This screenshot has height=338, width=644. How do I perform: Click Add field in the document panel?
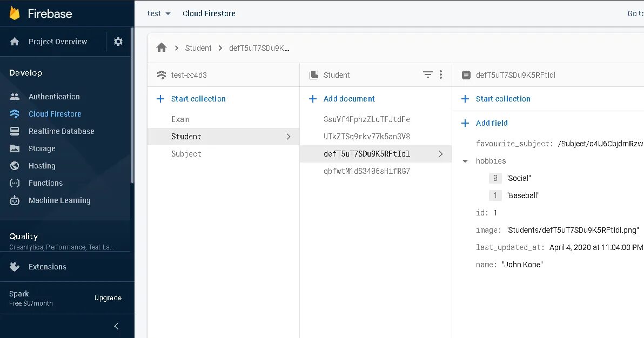click(491, 123)
